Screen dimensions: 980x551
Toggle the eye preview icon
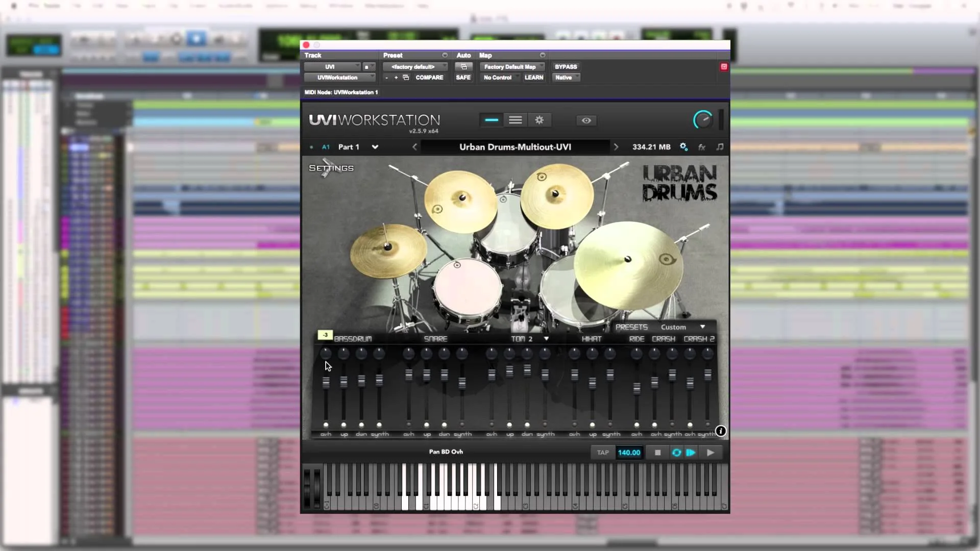pos(586,120)
